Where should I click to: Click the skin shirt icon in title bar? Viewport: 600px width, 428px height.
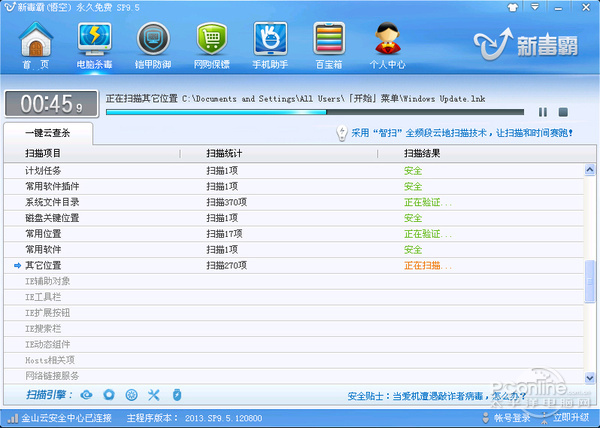(513, 7)
